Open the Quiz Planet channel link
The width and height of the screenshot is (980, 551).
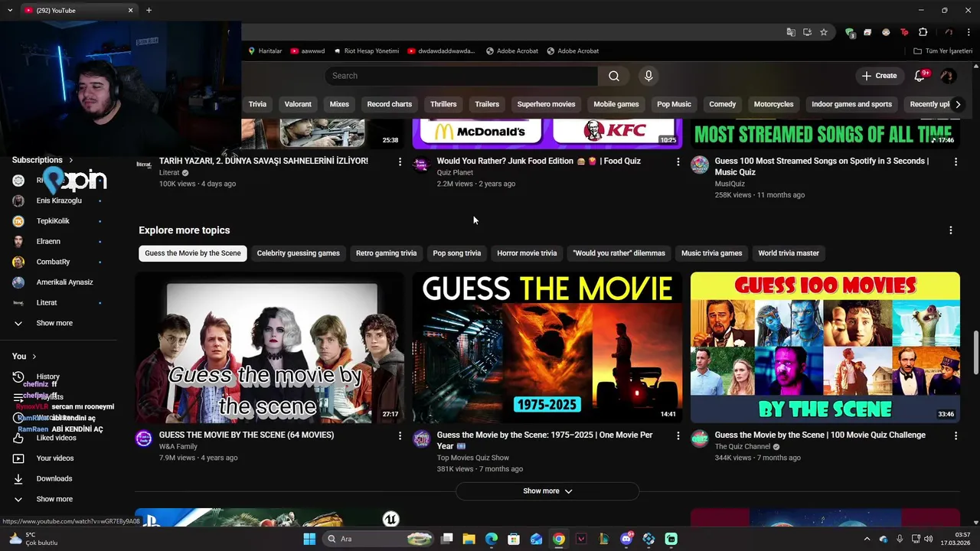pyautogui.click(x=455, y=173)
